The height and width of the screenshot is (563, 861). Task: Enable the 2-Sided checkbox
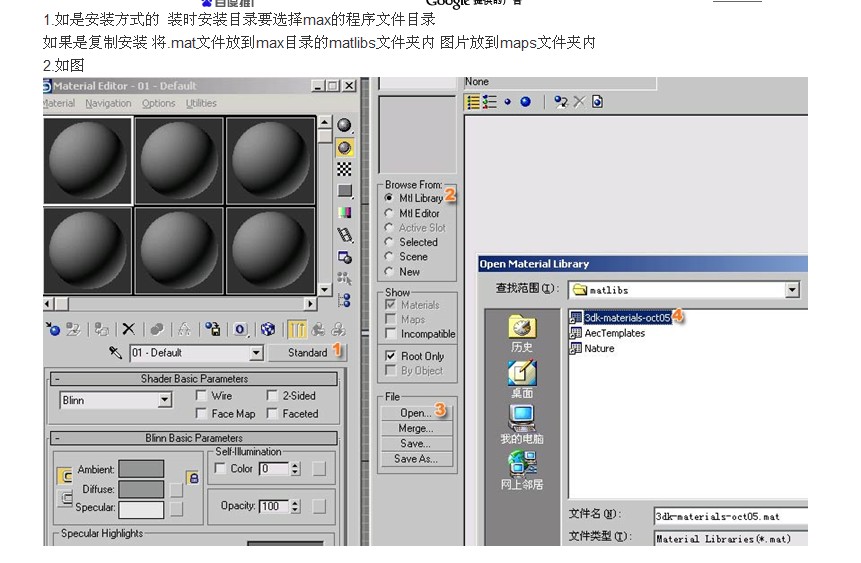(272, 395)
